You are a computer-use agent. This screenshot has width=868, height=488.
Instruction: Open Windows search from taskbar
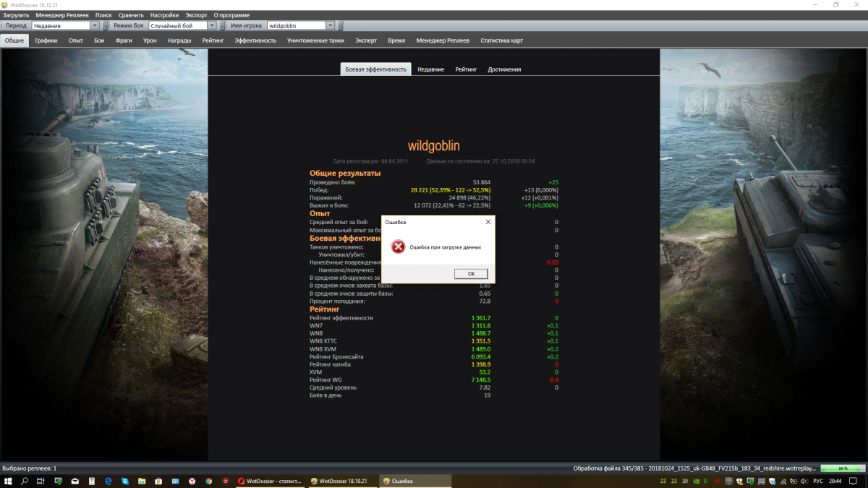25,481
